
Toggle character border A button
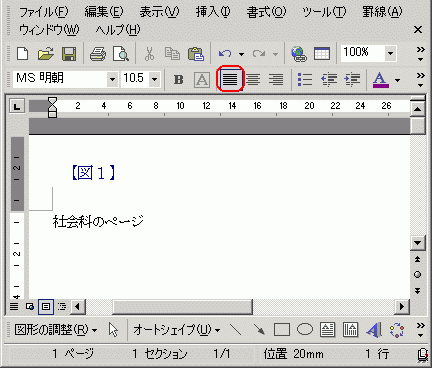202,79
